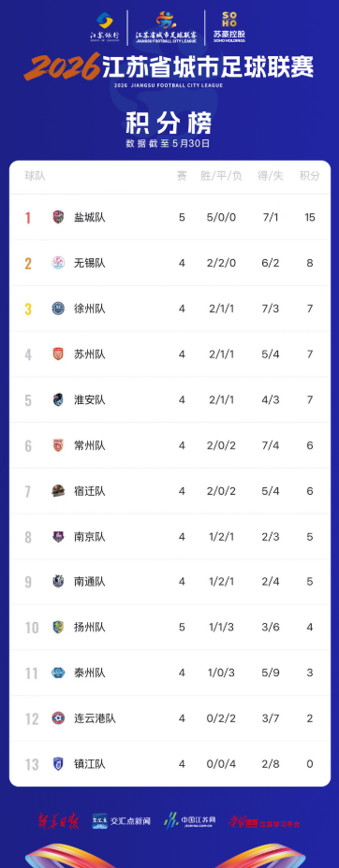Click the Lianyungang team round crest icon
Image resolution: width=339 pixels, height=868 pixels.
click(58, 718)
